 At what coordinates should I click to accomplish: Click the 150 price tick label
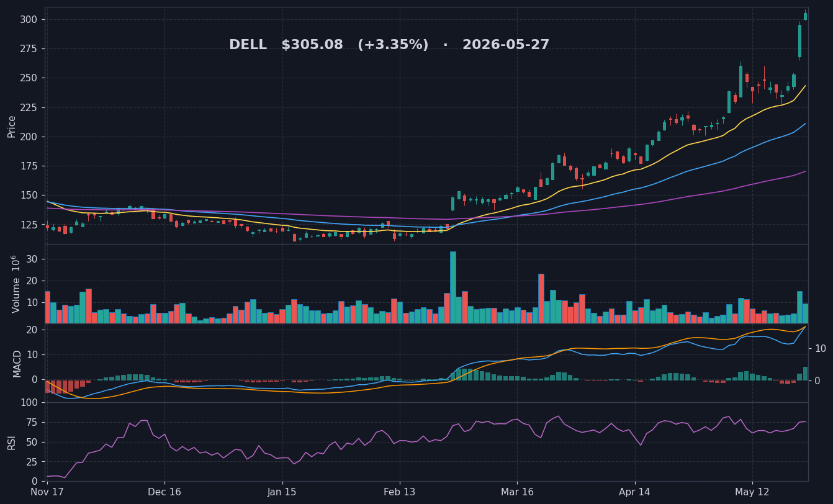tap(29, 195)
